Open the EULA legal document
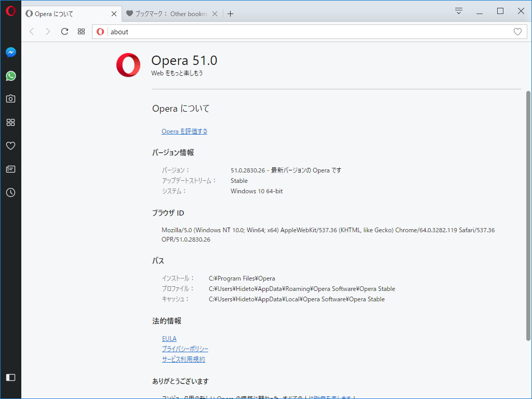The image size is (532, 399). coord(169,338)
